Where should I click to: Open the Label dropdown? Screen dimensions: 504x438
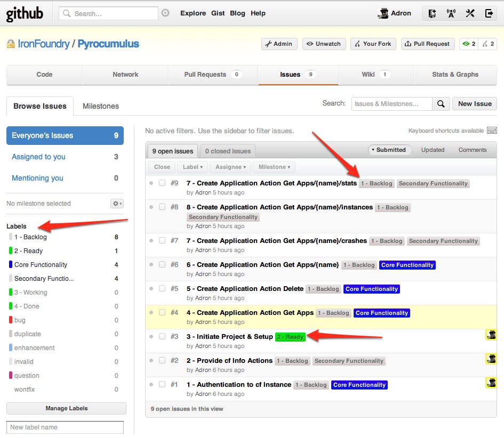(x=193, y=167)
